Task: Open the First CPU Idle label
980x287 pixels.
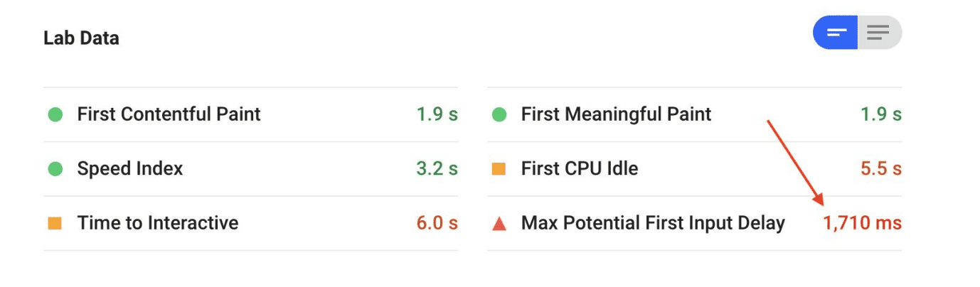Action: coord(580,169)
